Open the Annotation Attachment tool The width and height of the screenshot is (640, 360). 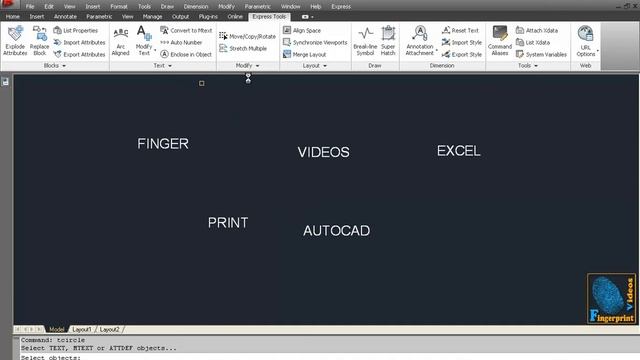click(x=420, y=40)
